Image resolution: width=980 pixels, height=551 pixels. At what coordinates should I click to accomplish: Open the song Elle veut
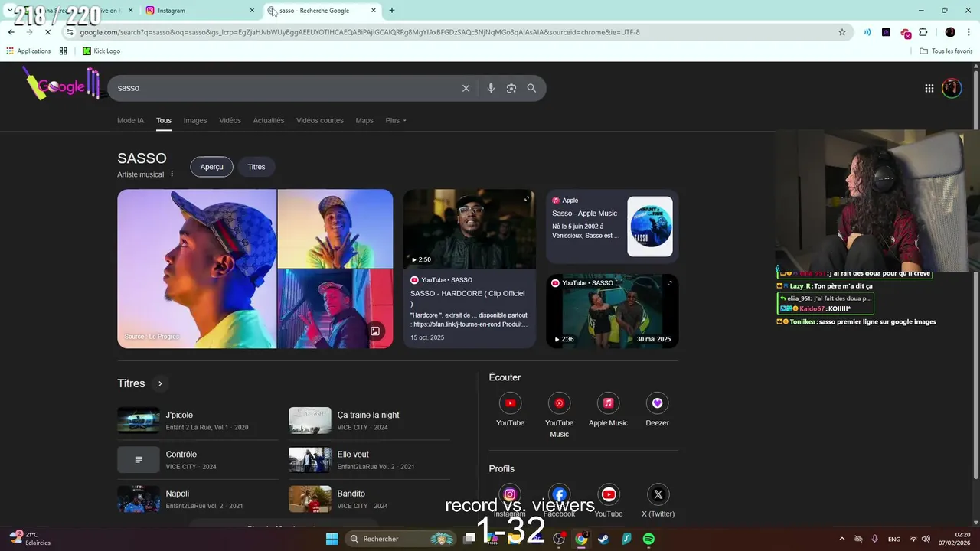click(x=369, y=459)
